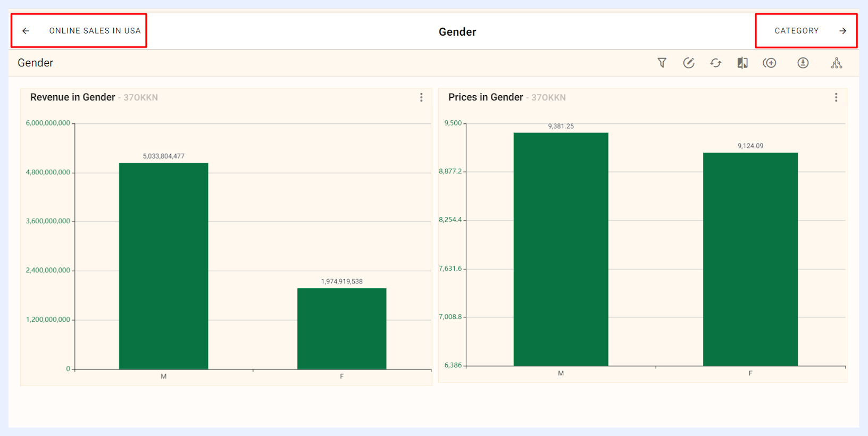Viewport: 868px width, 436px height.
Task: Click the add plus-circle icon
Action: coord(770,63)
